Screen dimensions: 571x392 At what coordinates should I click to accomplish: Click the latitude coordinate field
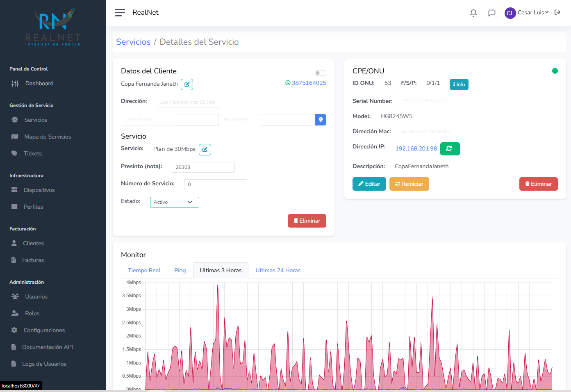tap(170, 120)
